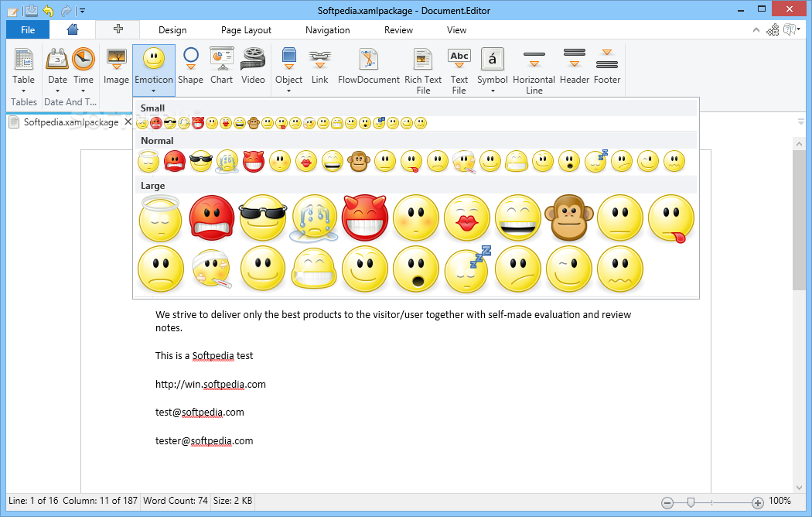This screenshot has width=812, height=517.
Task: Zoom out with the minus button
Action: (667, 502)
